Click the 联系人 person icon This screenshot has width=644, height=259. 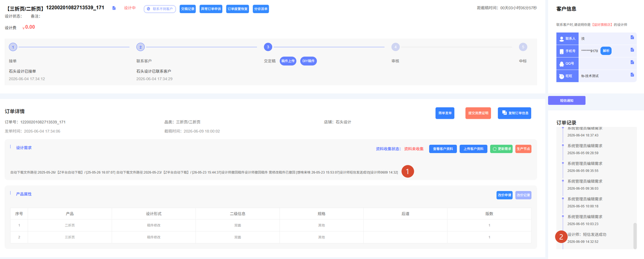pyautogui.click(x=562, y=38)
